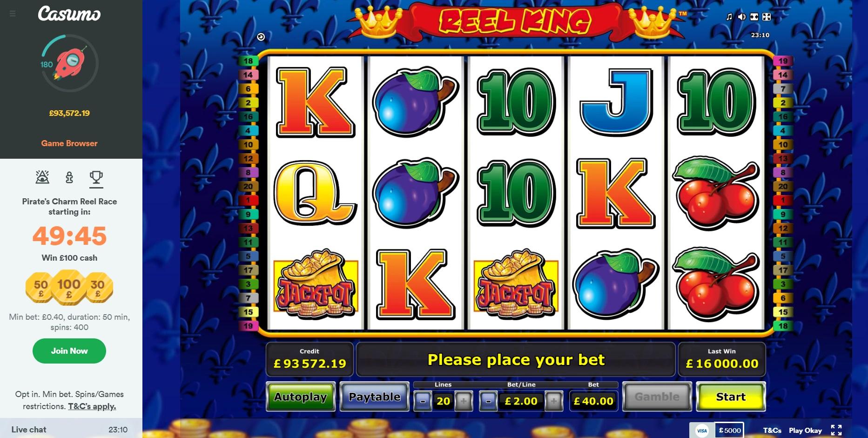868x438 pixels.
Task: Click the Visa deposit card icon
Action: [702, 431]
